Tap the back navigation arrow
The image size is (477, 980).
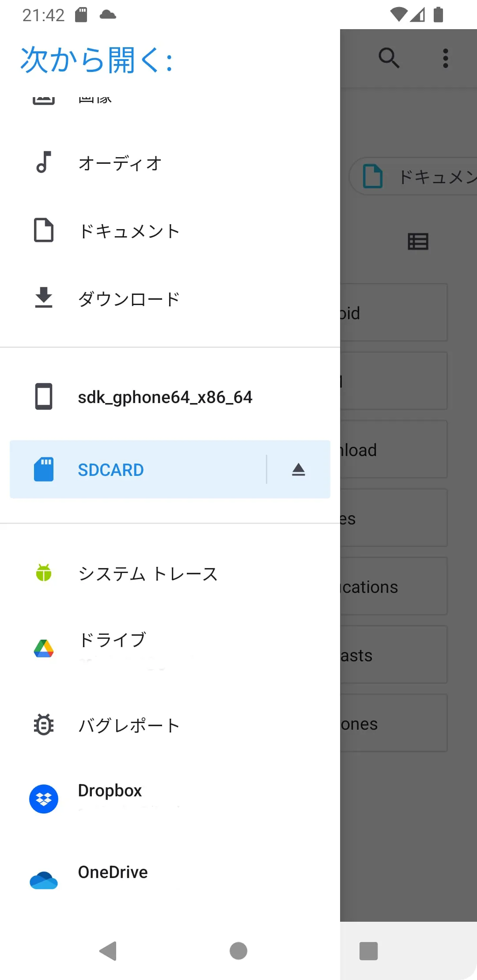point(108,951)
